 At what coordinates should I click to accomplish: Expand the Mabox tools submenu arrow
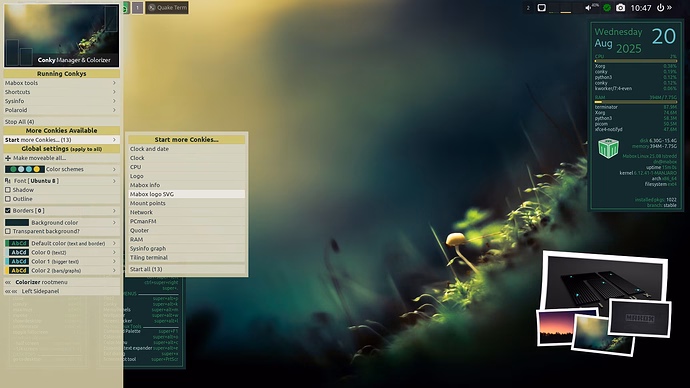[114, 83]
